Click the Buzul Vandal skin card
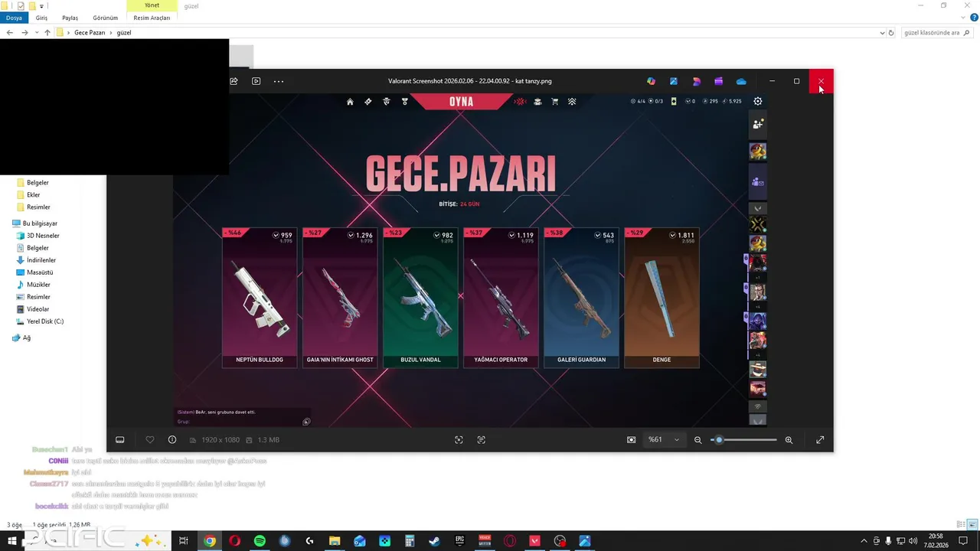980x551 pixels. coord(420,298)
